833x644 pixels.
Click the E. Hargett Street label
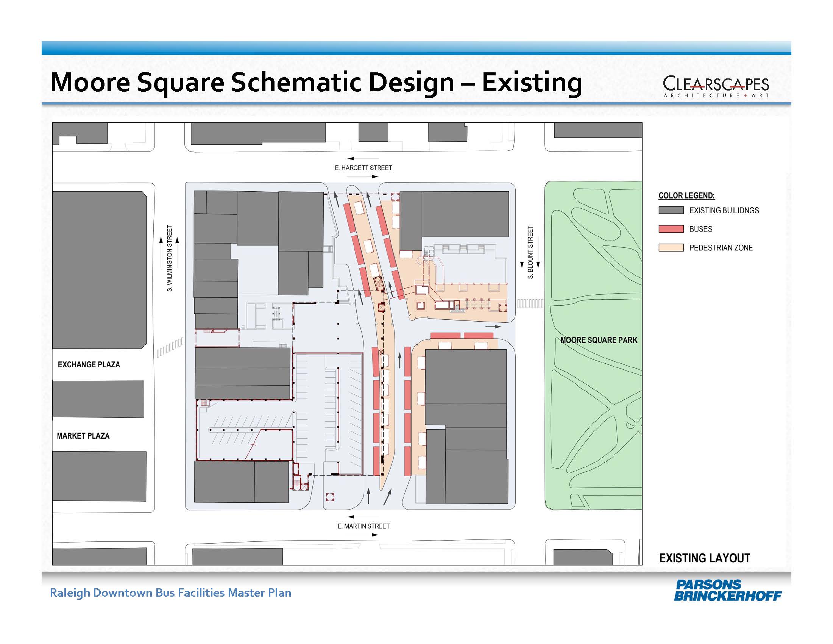[x=363, y=168]
